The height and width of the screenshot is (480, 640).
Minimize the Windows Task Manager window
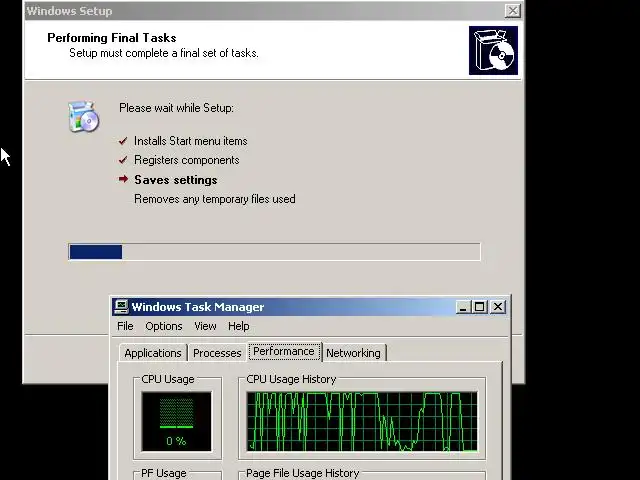(463, 307)
